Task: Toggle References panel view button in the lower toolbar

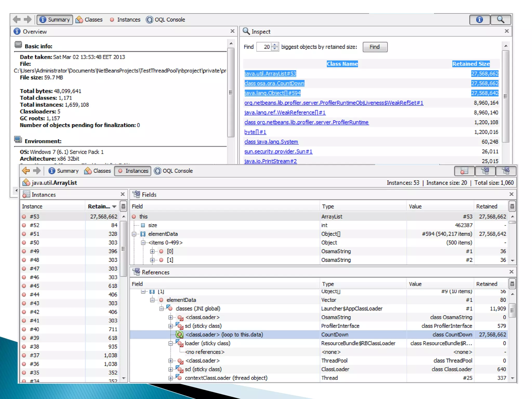Action: tap(506, 171)
